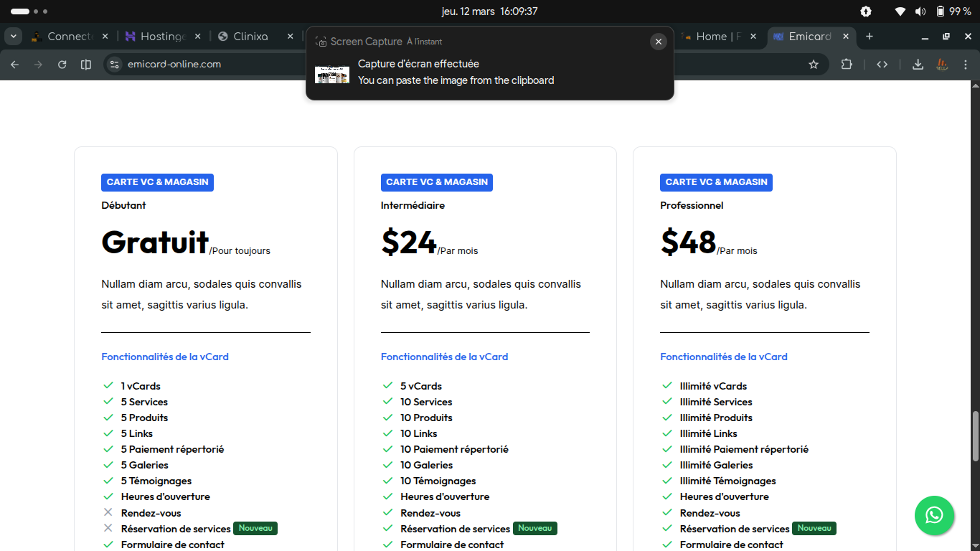The image size is (980, 551).
Task: Open a new browser tab
Action: (x=870, y=37)
